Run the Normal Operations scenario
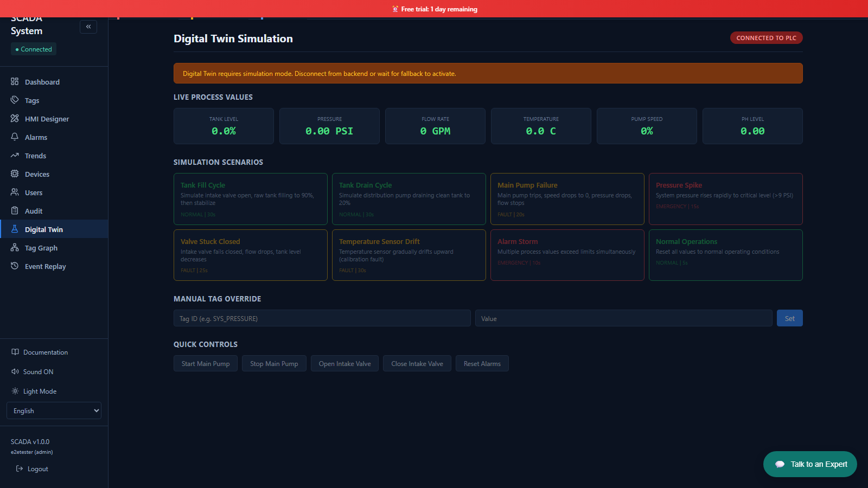 click(x=726, y=255)
